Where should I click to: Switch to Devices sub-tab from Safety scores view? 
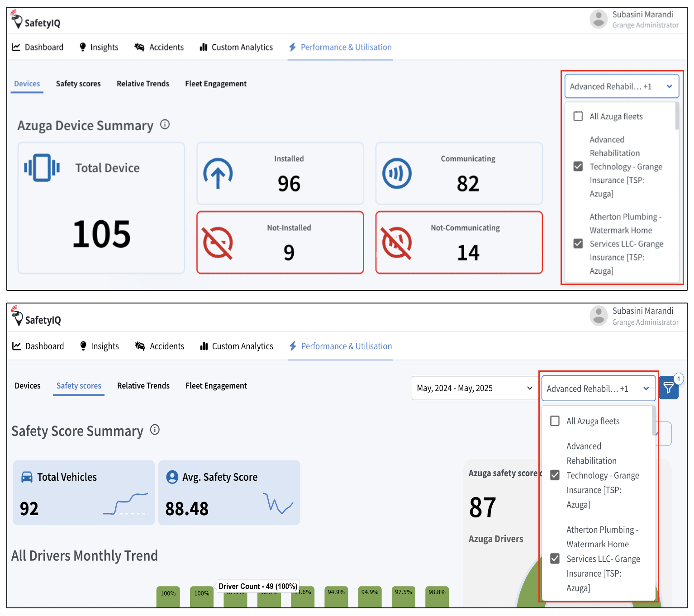coord(28,386)
